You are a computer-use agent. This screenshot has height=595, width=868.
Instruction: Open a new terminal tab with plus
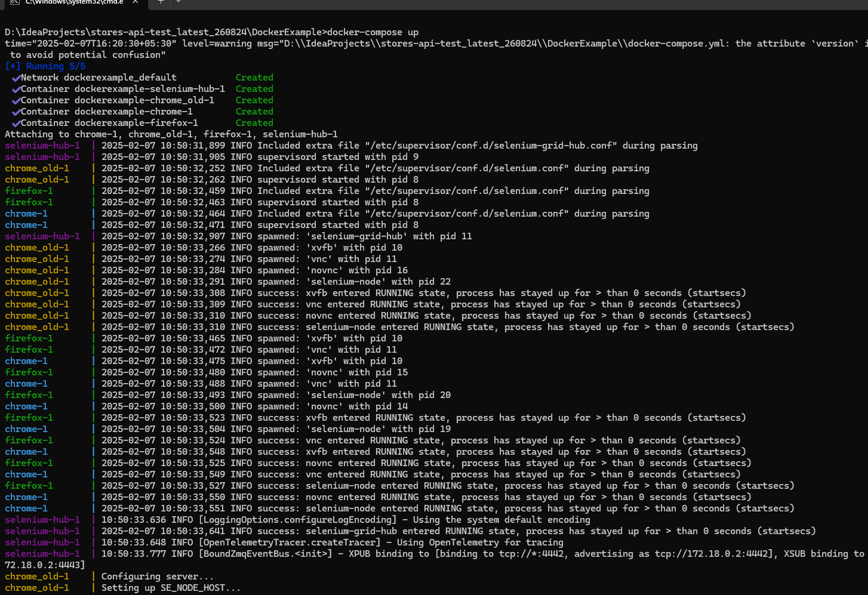coord(161,2)
